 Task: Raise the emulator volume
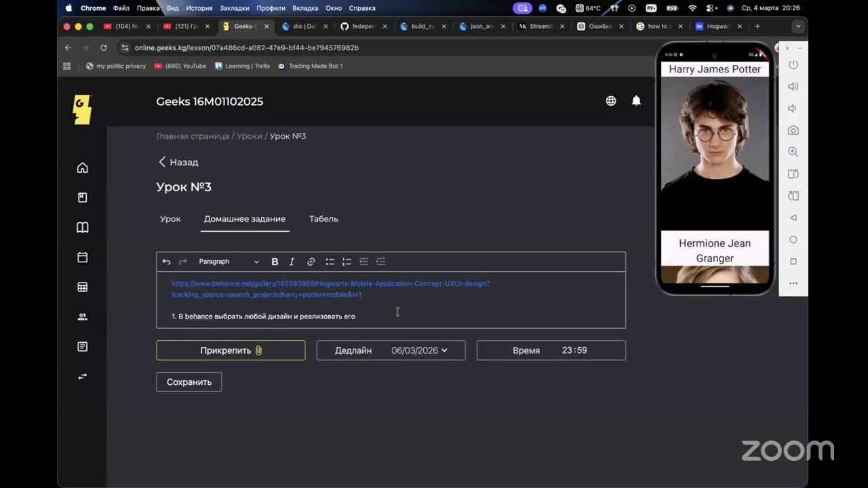coord(793,87)
